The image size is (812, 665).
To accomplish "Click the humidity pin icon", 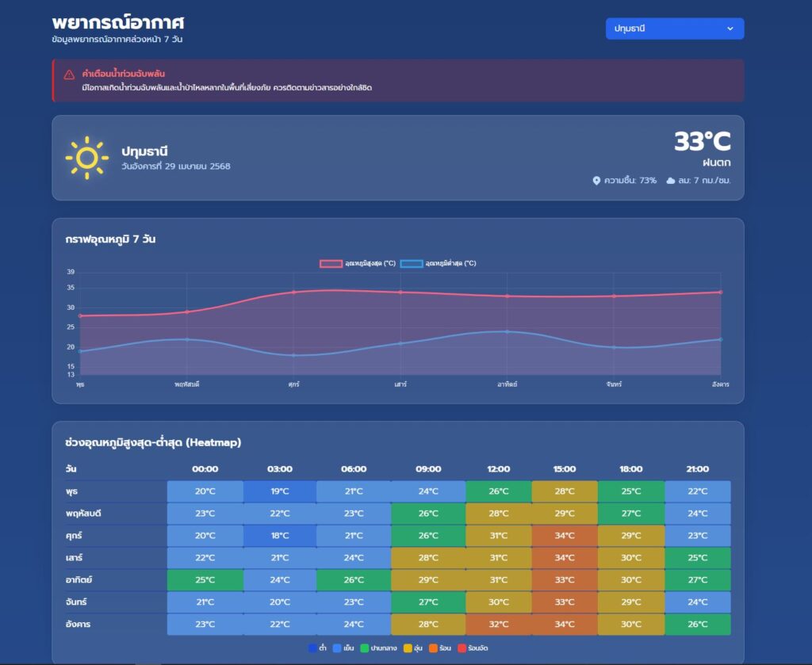I will (x=596, y=181).
